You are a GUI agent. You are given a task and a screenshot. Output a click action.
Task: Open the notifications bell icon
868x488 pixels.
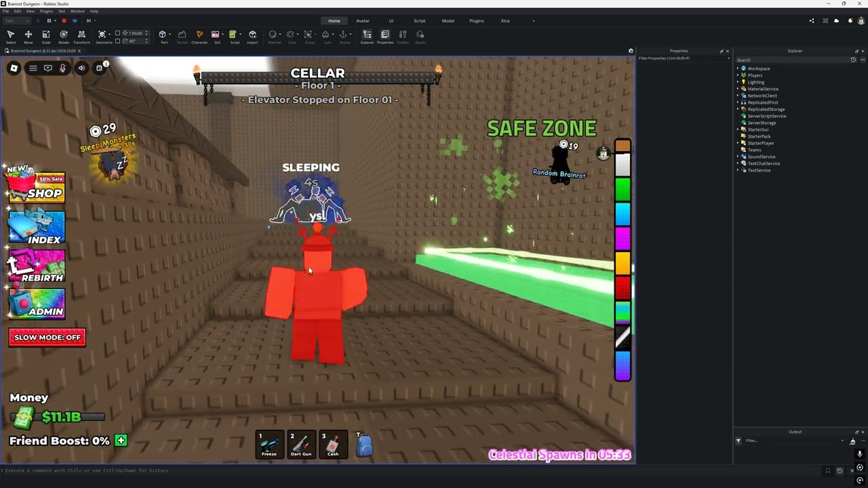click(850, 21)
